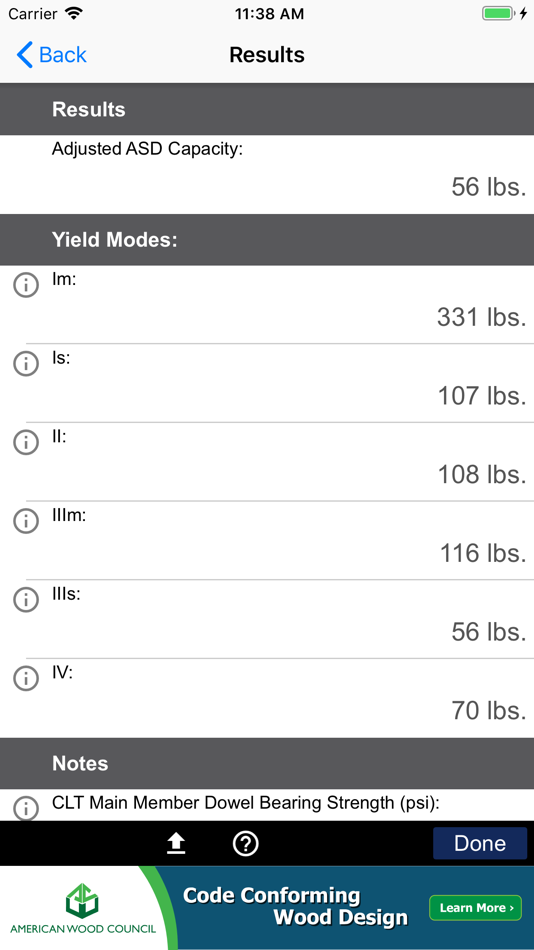
Task: Select the Im 331 lbs. row
Action: click(267, 305)
